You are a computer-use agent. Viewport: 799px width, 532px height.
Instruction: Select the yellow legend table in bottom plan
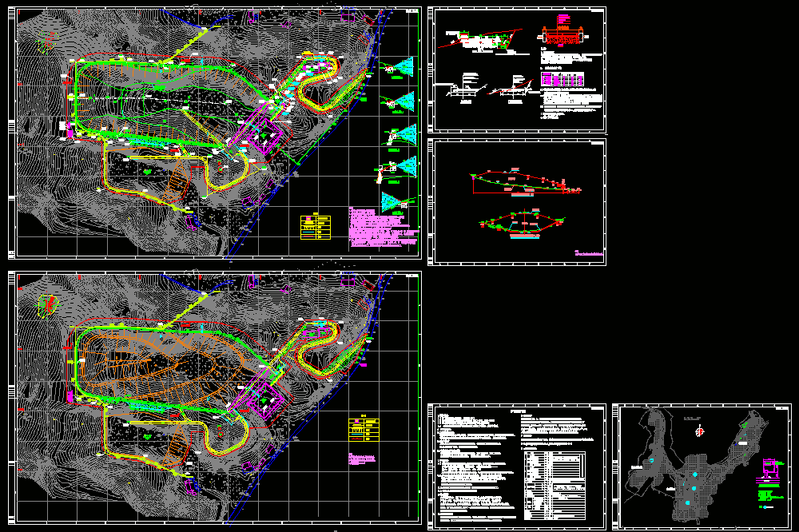coord(364,430)
